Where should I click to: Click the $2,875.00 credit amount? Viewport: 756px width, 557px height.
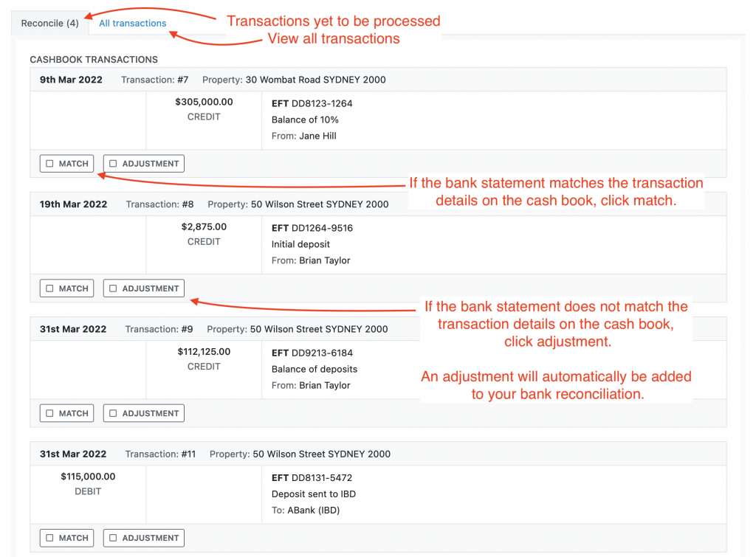[204, 227]
